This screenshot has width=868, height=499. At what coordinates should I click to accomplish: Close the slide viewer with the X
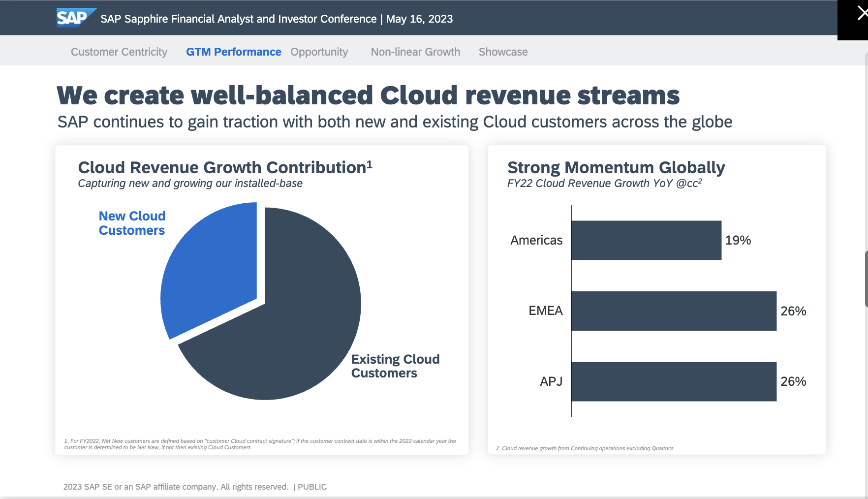click(x=862, y=14)
